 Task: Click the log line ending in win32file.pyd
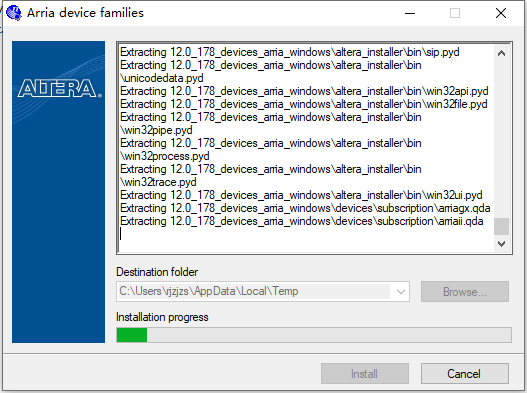click(x=304, y=104)
